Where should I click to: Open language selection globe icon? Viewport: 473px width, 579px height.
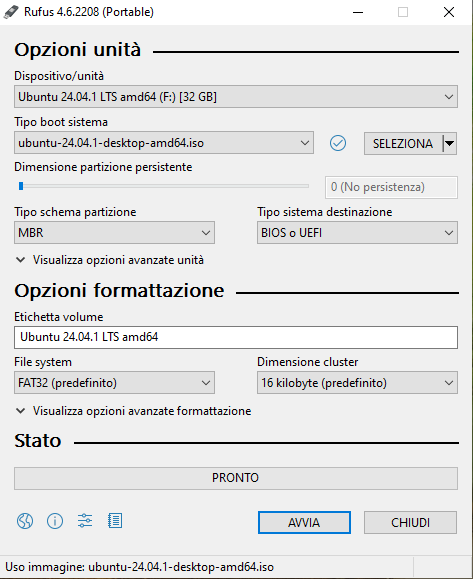coord(25,521)
